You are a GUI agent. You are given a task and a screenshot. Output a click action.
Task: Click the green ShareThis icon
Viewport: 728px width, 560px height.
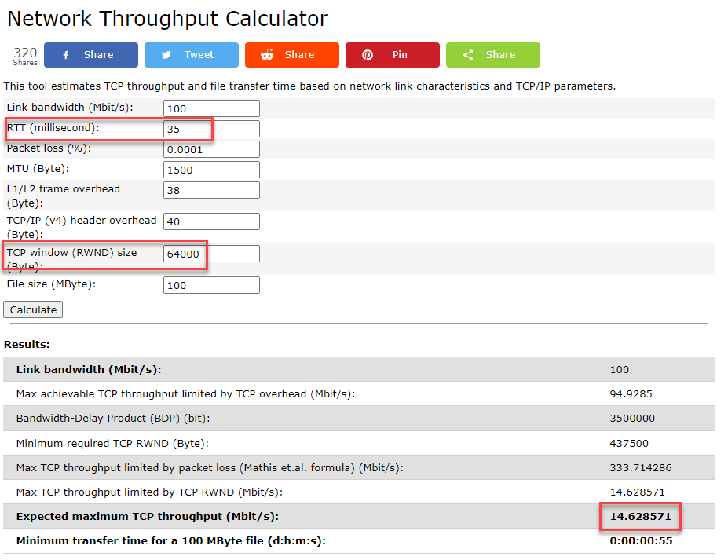pyautogui.click(x=469, y=55)
